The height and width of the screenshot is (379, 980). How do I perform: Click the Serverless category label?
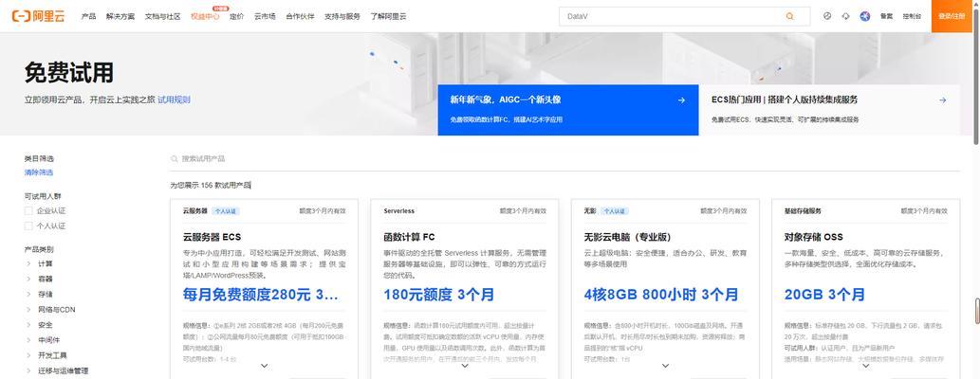pyautogui.click(x=399, y=211)
